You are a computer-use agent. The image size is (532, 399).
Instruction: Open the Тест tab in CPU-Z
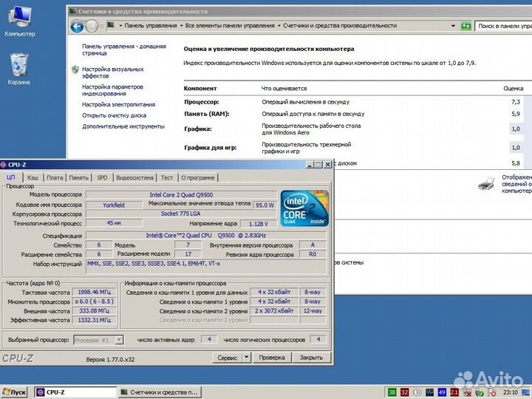(x=167, y=177)
